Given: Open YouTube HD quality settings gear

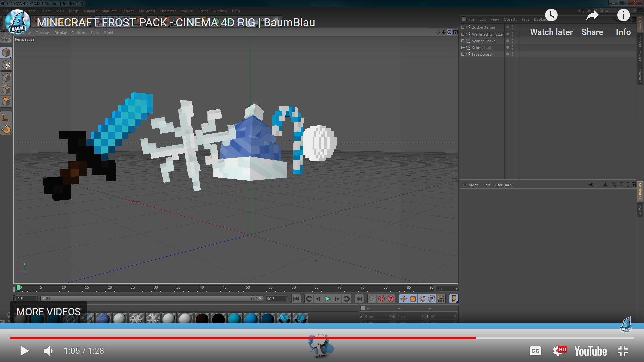Looking at the screenshot, I should coord(559,351).
